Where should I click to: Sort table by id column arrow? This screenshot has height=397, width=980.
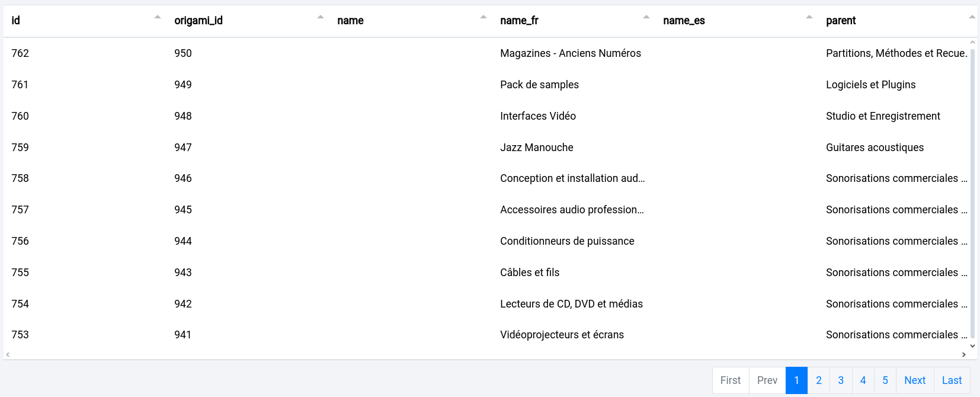pyautogui.click(x=158, y=17)
